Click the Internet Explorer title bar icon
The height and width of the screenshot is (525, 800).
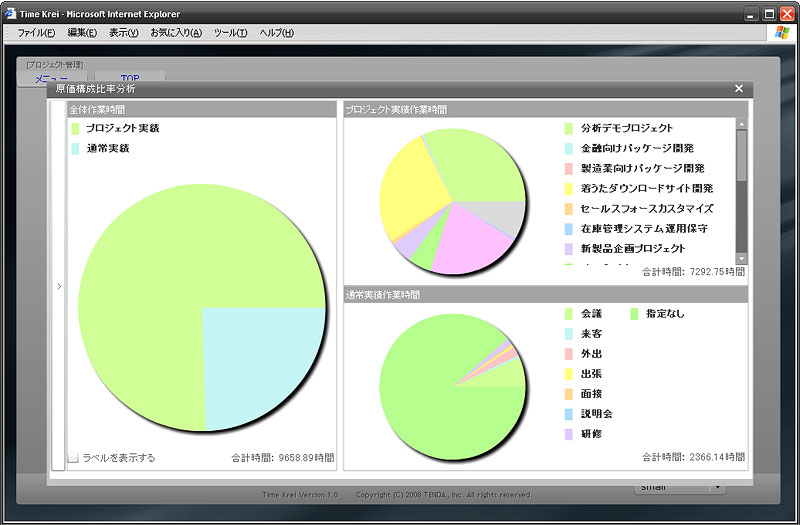tap(10, 13)
